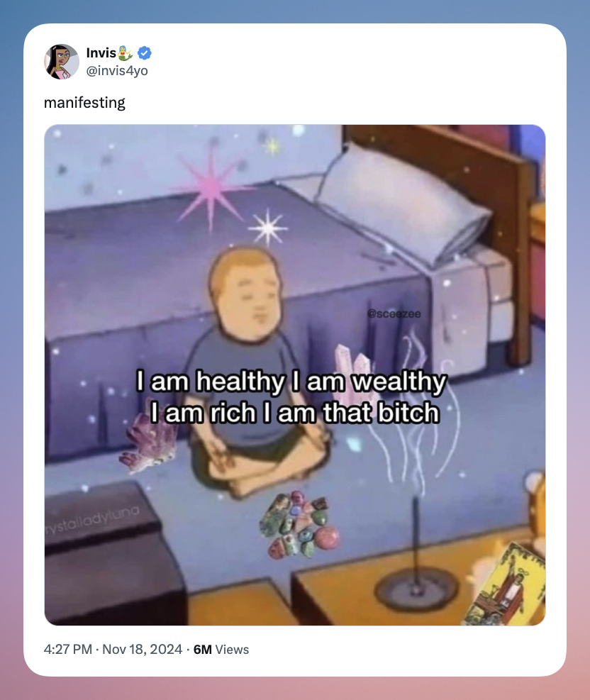Image resolution: width=590 pixels, height=700 pixels.
Task: Click the purple crystal cluster
Action: click(147, 442)
